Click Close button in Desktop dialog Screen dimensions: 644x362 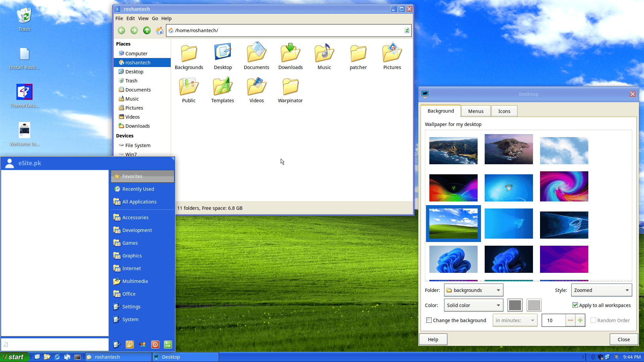[x=624, y=340]
